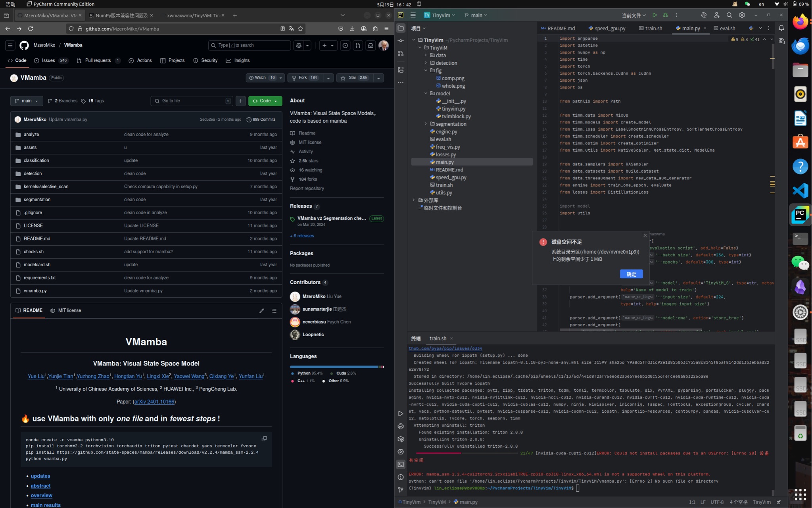Image resolution: width=812 pixels, height=508 pixels.
Task: Open PyCharm settings gear icon
Action: coord(742,15)
